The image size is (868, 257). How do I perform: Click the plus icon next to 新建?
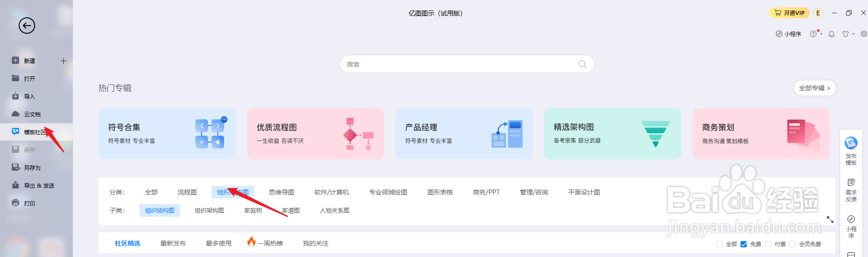click(x=63, y=61)
